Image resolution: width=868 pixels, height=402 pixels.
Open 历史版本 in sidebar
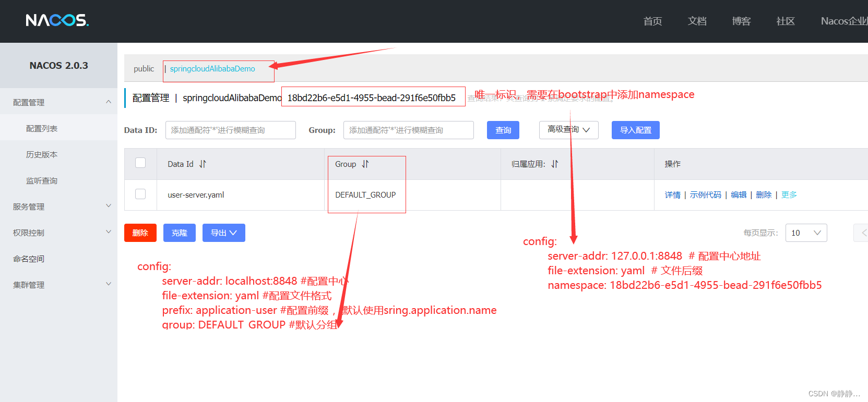click(42, 154)
